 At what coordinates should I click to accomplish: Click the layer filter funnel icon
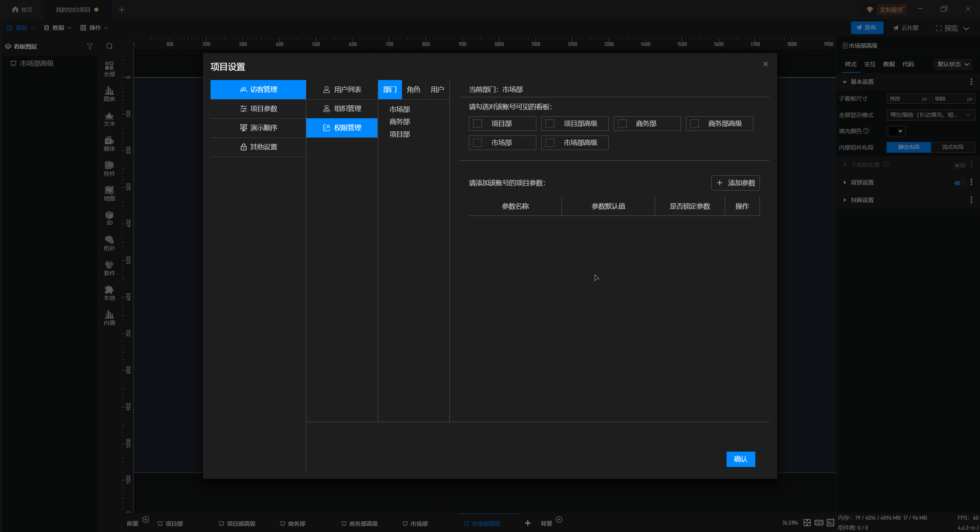(x=90, y=46)
